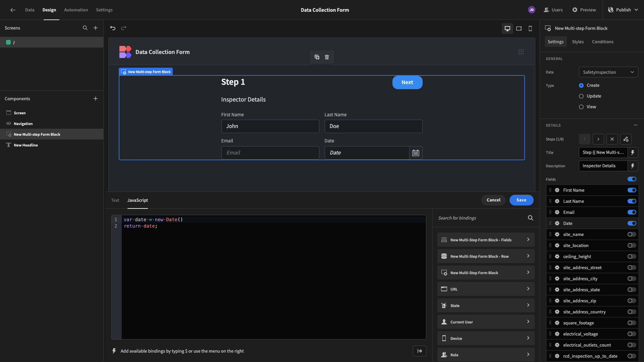Select tablet preview icon

click(519, 28)
